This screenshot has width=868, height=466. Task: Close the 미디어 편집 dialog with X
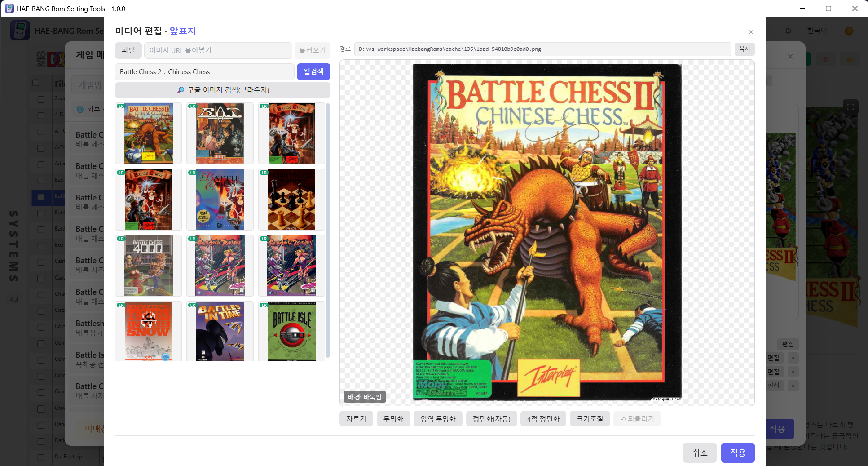click(x=751, y=32)
